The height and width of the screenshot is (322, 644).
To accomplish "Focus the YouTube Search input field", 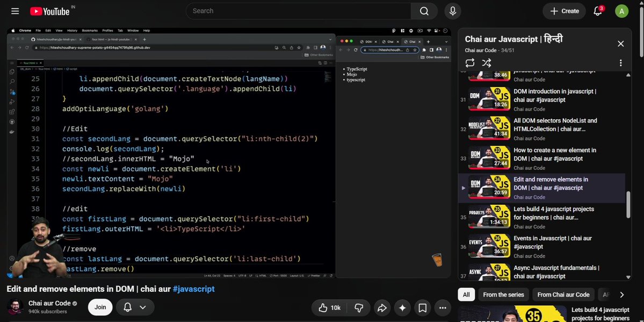I will tap(299, 11).
